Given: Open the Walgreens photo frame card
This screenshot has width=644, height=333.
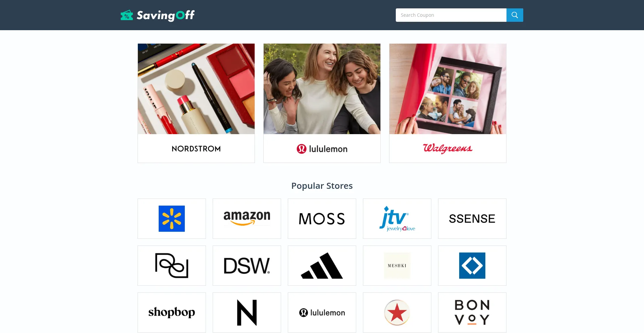Looking at the screenshot, I should tap(448, 103).
